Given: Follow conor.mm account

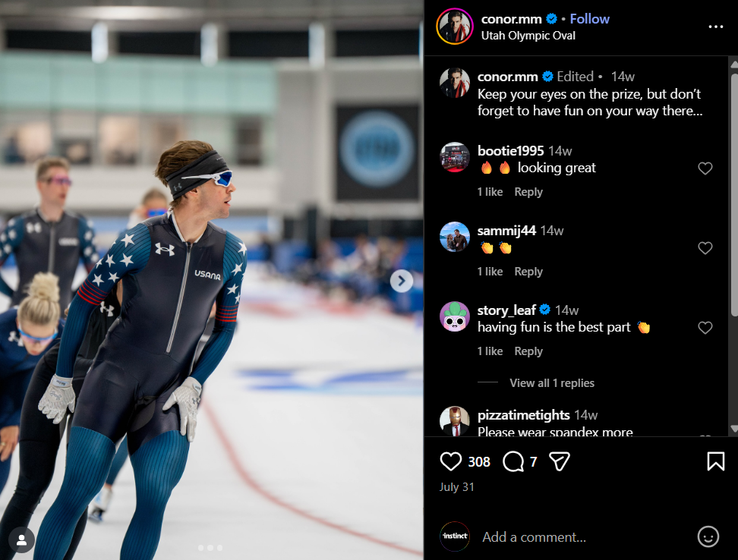Looking at the screenshot, I should click(x=589, y=19).
